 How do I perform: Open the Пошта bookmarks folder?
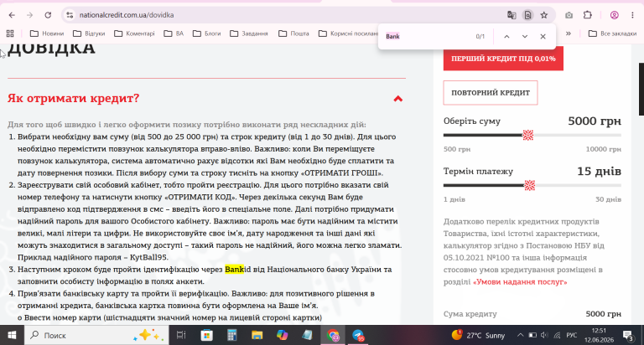click(x=293, y=33)
